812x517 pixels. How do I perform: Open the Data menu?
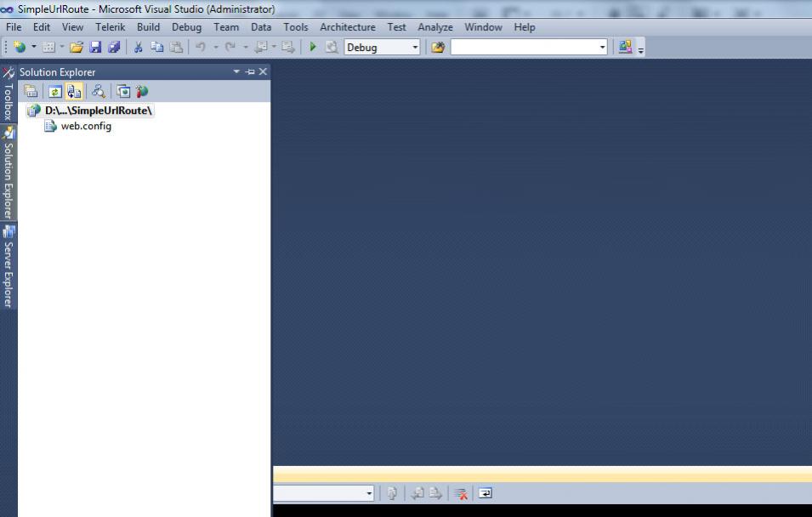(x=261, y=27)
